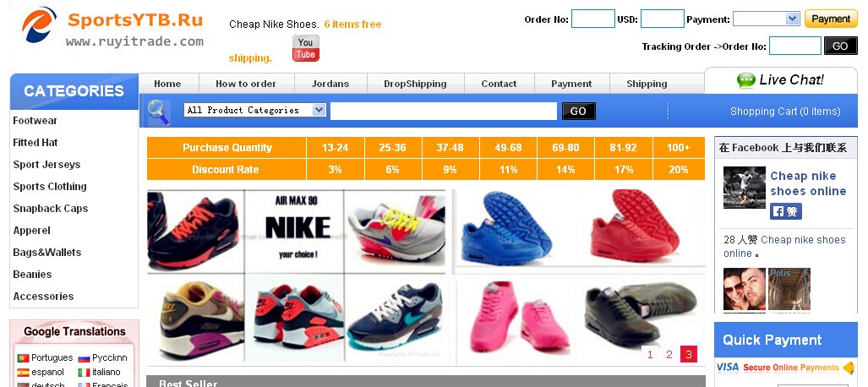The height and width of the screenshot is (387, 868).
Task: Go to How to order page
Action: (x=246, y=84)
